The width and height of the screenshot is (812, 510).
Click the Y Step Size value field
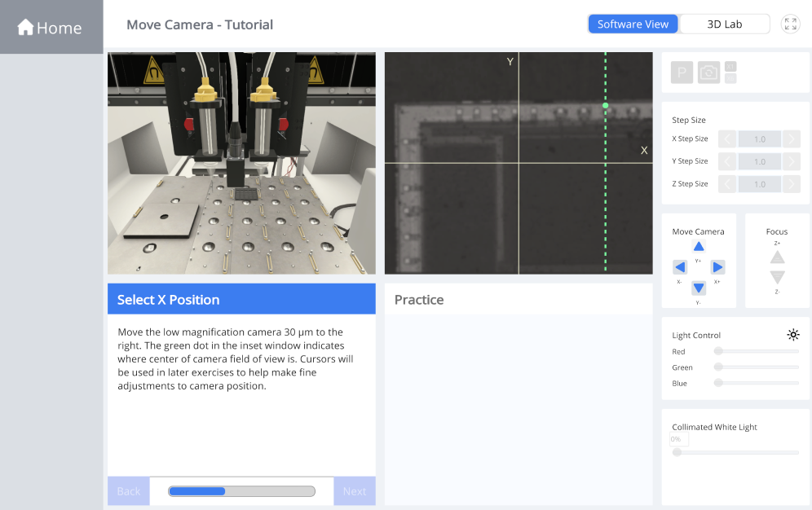click(x=759, y=161)
